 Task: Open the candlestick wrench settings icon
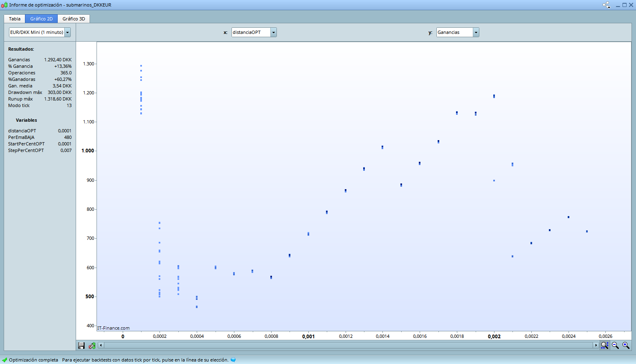pos(92,346)
